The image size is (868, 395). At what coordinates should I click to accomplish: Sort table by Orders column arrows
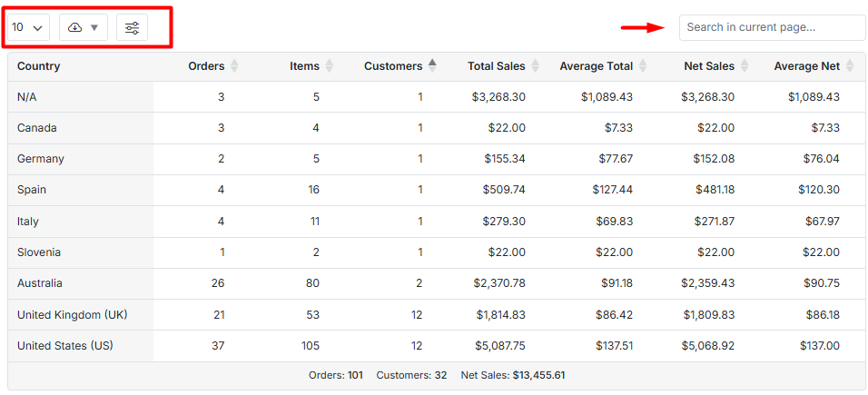pyautogui.click(x=234, y=66)
